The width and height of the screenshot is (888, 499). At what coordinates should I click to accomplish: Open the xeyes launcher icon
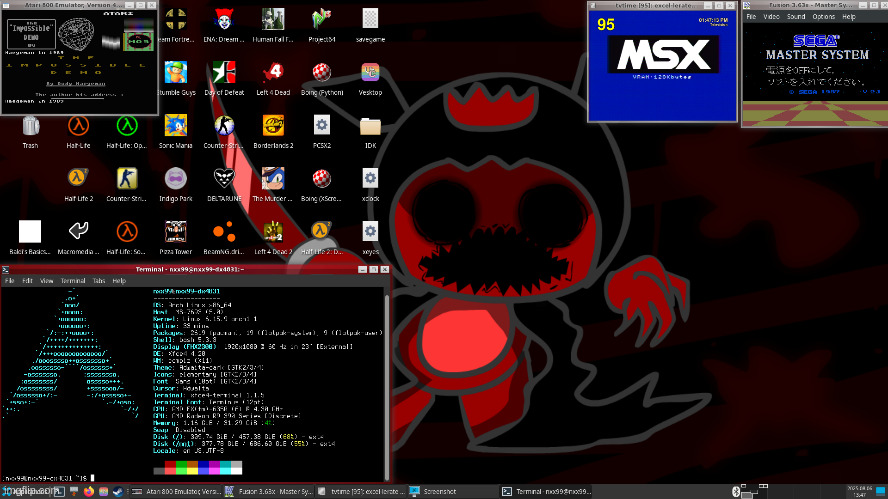click(x=370, y=232)
